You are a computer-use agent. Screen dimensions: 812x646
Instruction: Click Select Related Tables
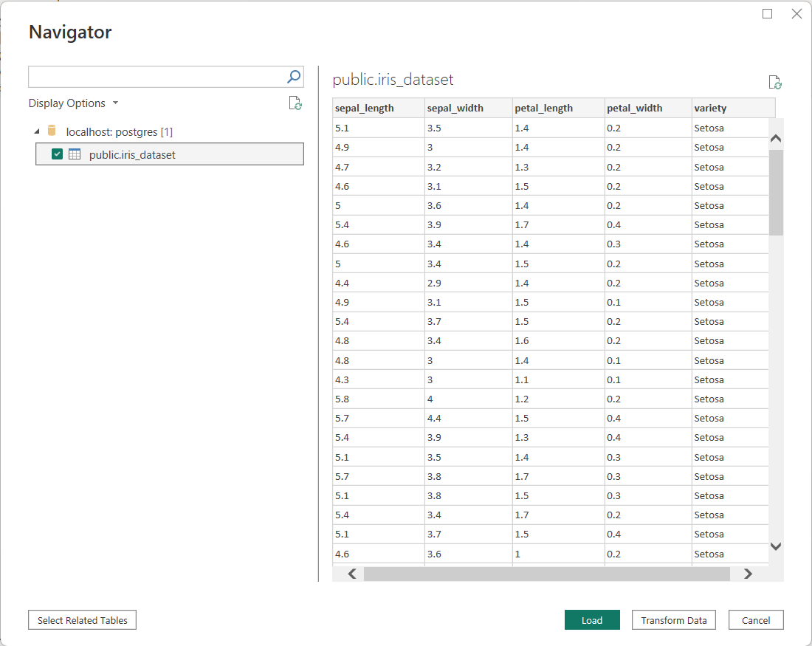point(82,620)
